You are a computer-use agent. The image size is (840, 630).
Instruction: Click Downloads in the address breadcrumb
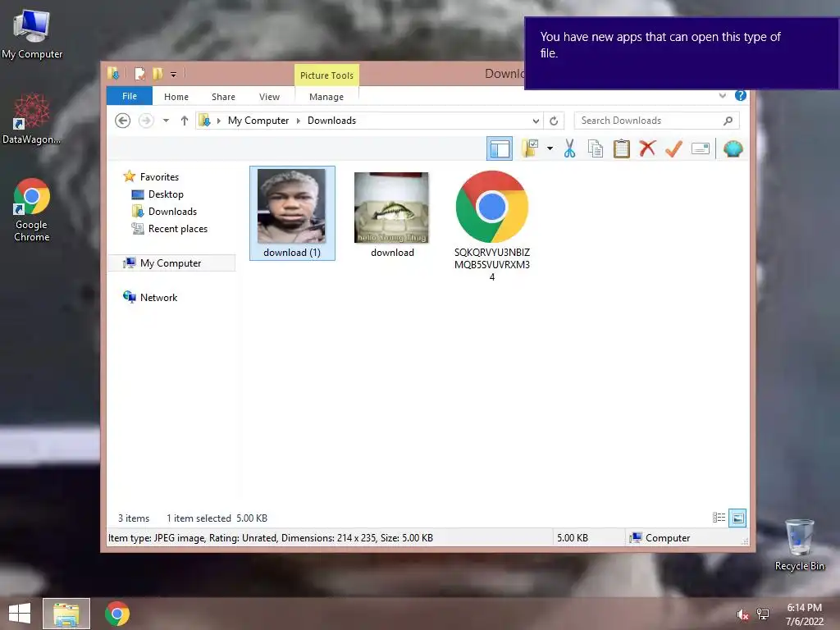(x=331, y=121)
